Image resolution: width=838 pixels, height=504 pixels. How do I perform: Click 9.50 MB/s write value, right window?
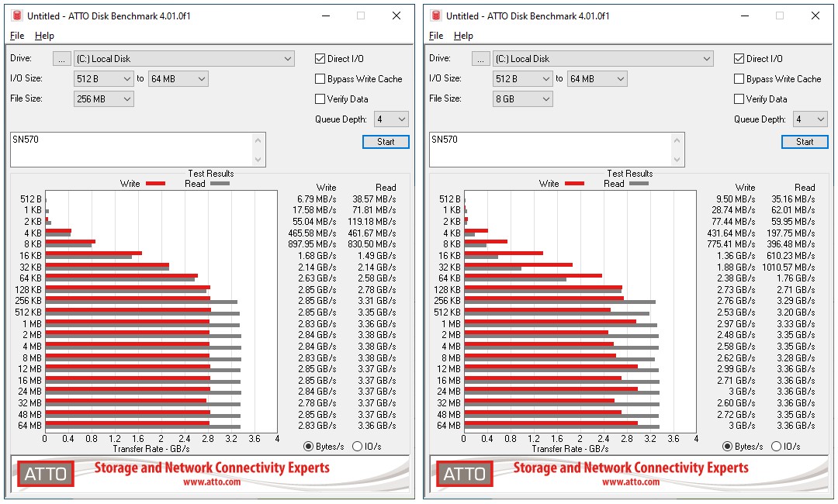pos(736,199)
